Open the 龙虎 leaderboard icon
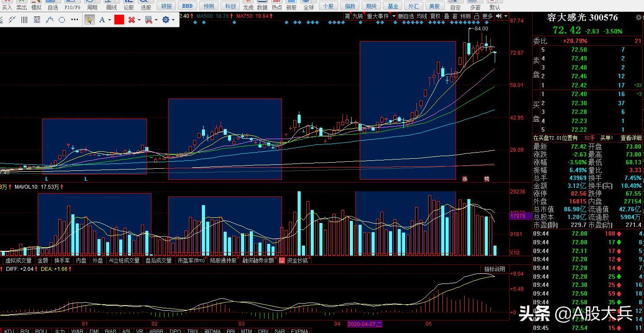 [x=248, y=5]
